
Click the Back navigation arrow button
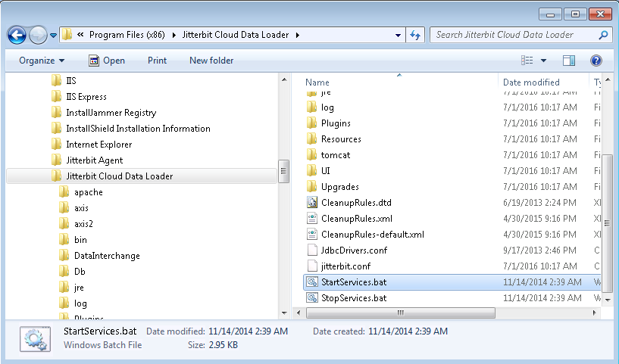tap(17, 35)
